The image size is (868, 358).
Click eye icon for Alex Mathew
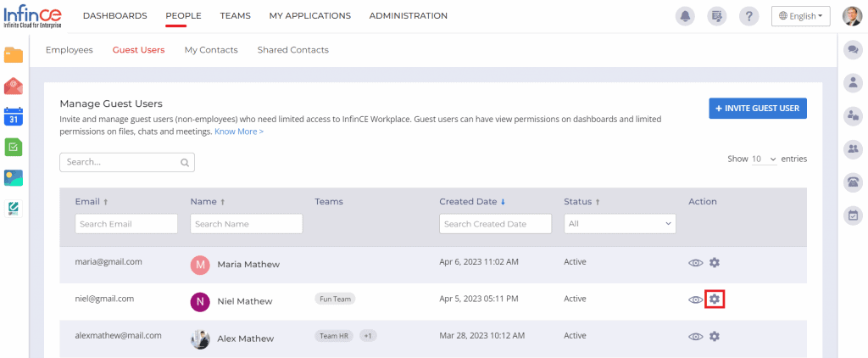coord(695,337)
